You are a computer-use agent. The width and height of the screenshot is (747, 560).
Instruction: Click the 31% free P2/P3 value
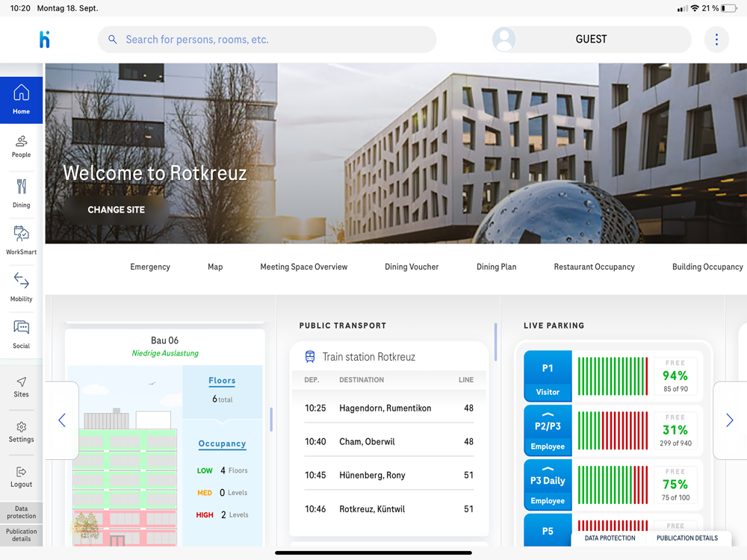point(675,430)
